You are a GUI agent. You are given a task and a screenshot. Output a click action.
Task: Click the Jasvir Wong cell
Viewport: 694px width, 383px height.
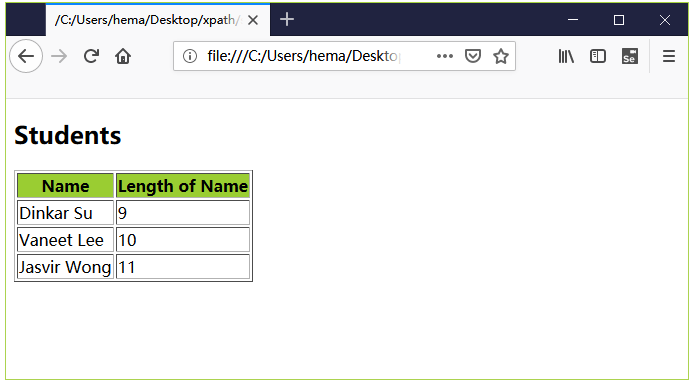pyautogui.click(x=66, y=267)
